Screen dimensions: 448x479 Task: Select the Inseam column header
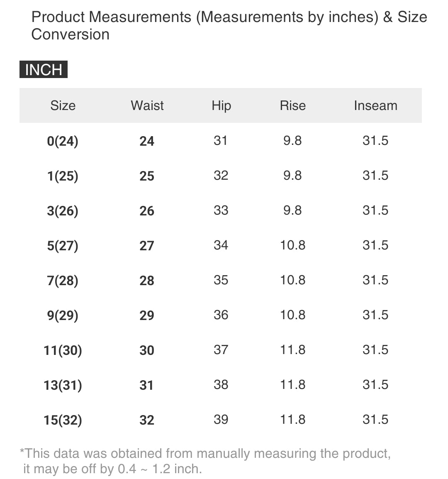375,105
